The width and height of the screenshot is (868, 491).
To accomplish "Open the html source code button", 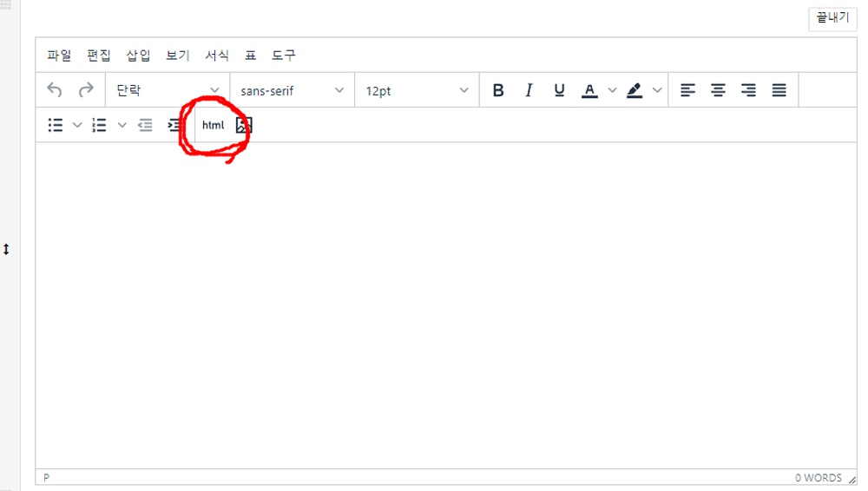I will pos(214,125).
